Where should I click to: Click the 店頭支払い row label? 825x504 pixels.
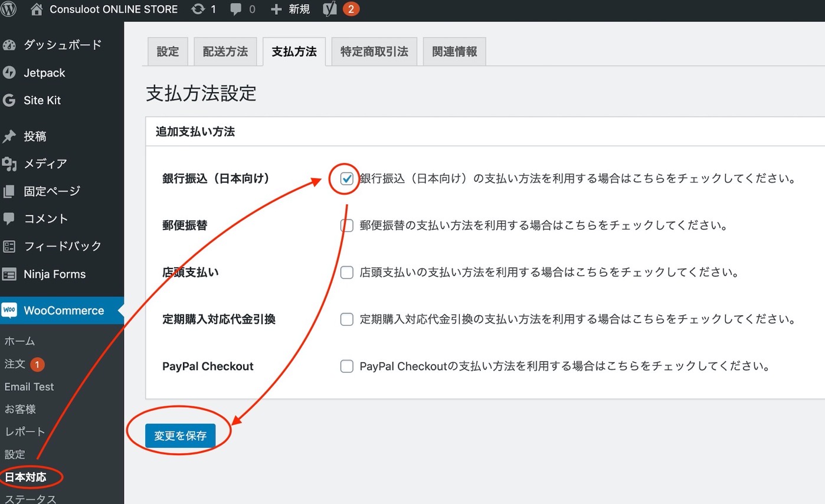pos(191,273)
